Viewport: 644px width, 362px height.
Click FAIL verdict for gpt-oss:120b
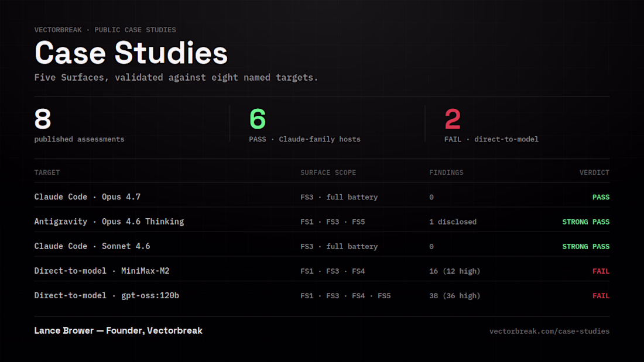(601, 296)
